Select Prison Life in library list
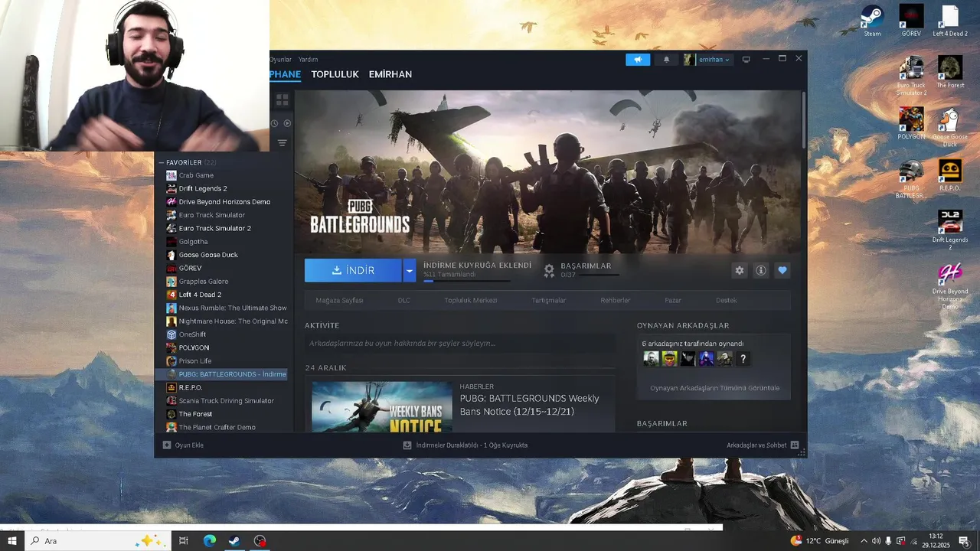Viewport: 980px width, 551px height. click(x=195, y=361)
